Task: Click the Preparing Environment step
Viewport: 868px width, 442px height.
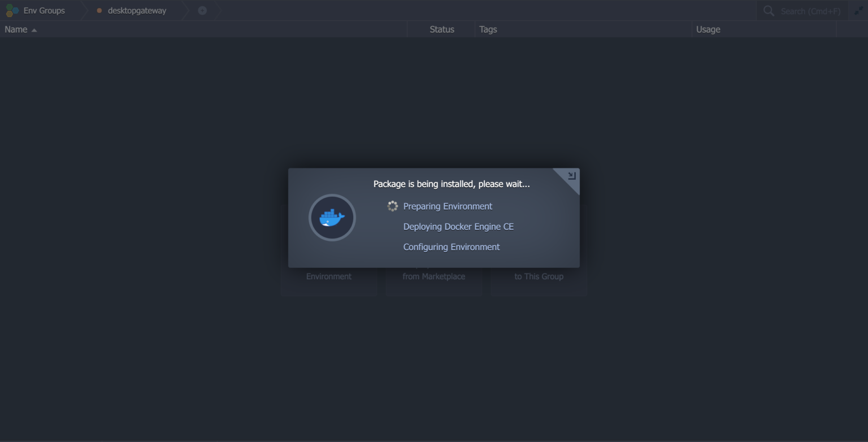Action: [x=447, y=206]
